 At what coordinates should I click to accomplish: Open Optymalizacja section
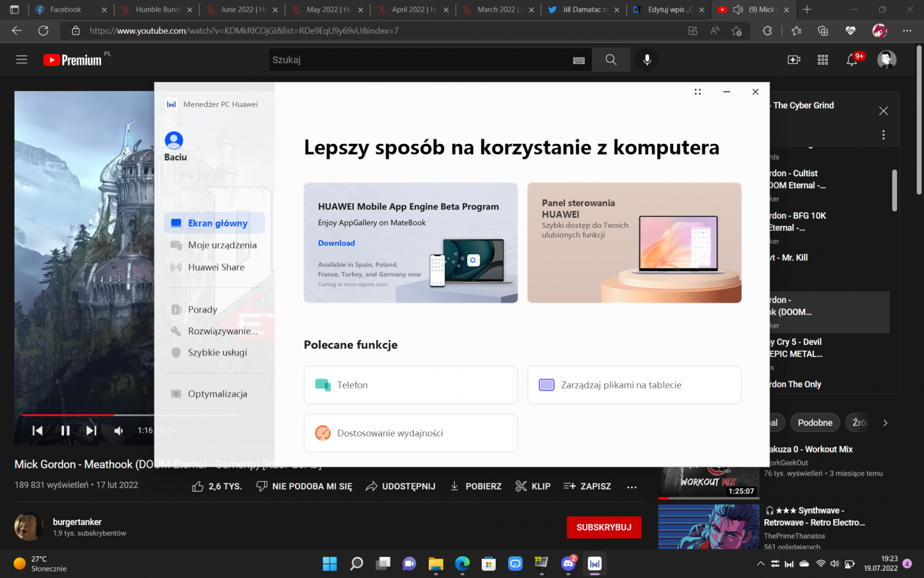click(x=214, y=394)
